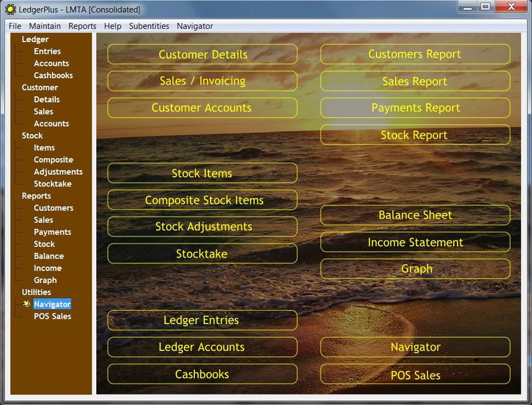
Task: Select Stocktake in the sidebar tree
Action: coord(53,184)
